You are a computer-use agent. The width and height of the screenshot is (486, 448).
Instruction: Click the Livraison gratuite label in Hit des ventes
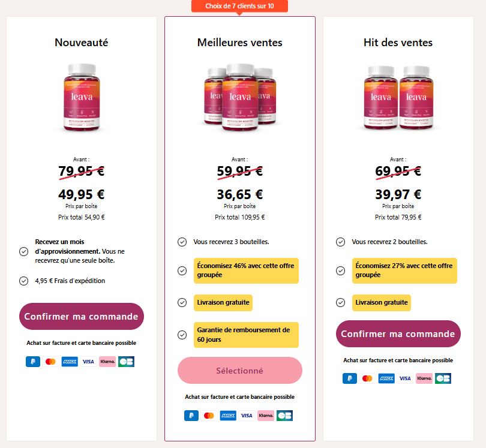[x=381, y=302]
